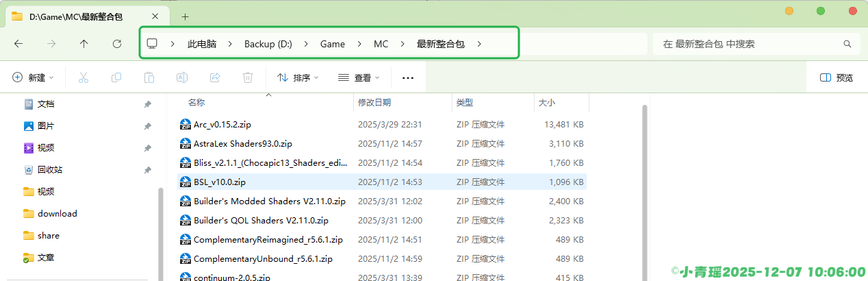Click the Paste clipboard icon
868x281 pixels.
pos(149,77)
